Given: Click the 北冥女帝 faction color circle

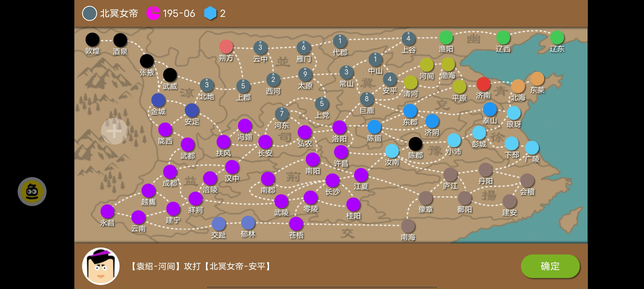Looking at the screenshot, I should [x=89, y=13].
